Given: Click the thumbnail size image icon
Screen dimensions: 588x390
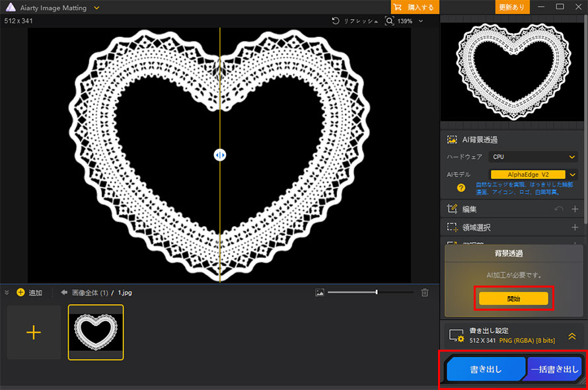Looking at the screenshot, I should coord(320,292).
